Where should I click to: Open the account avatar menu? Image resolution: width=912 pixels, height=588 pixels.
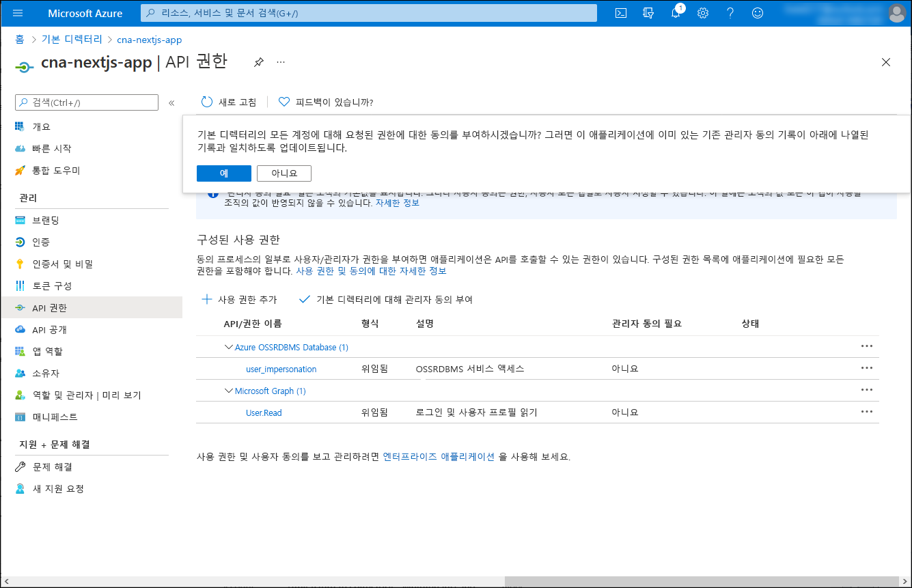(897, 13)
